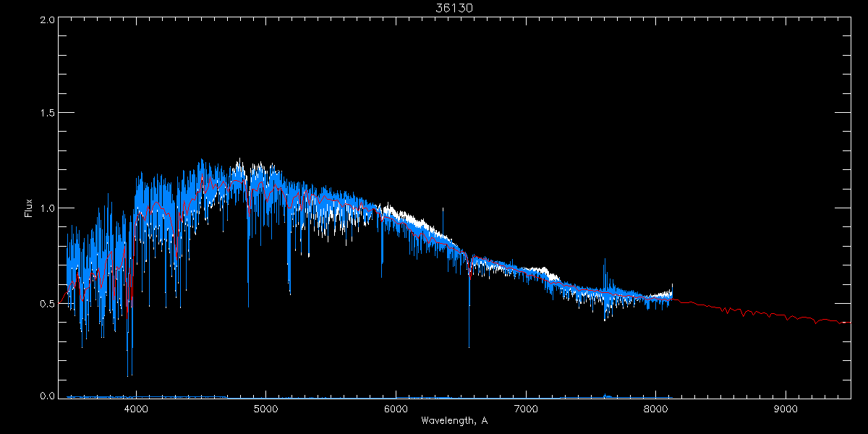This screenshot has height=434, width=868.
Task: Click the "Flux" y-axis label
Action: point(29,208)
